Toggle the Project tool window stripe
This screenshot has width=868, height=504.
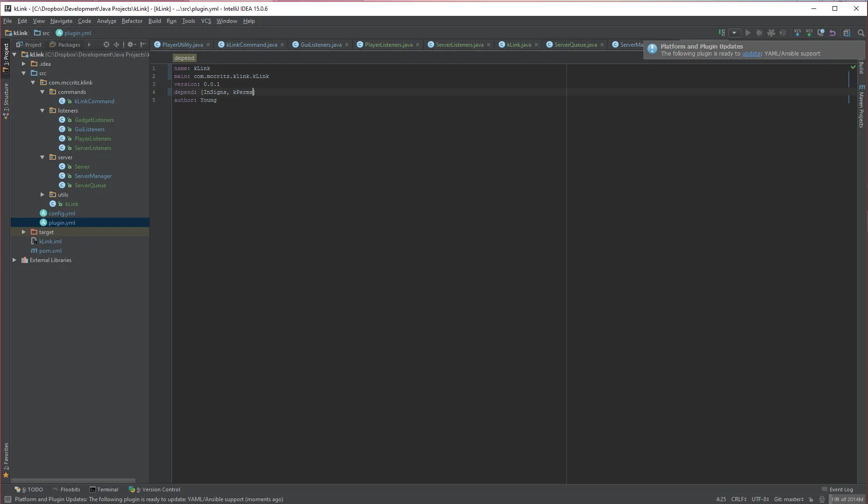click(6, 57)
